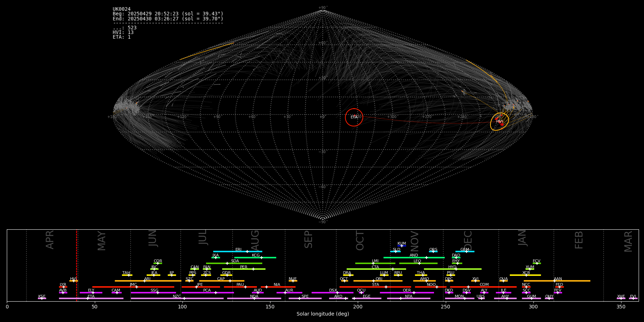Click the 'ETA: 1' count in header
644x322 pixels.
coord(122,37)
